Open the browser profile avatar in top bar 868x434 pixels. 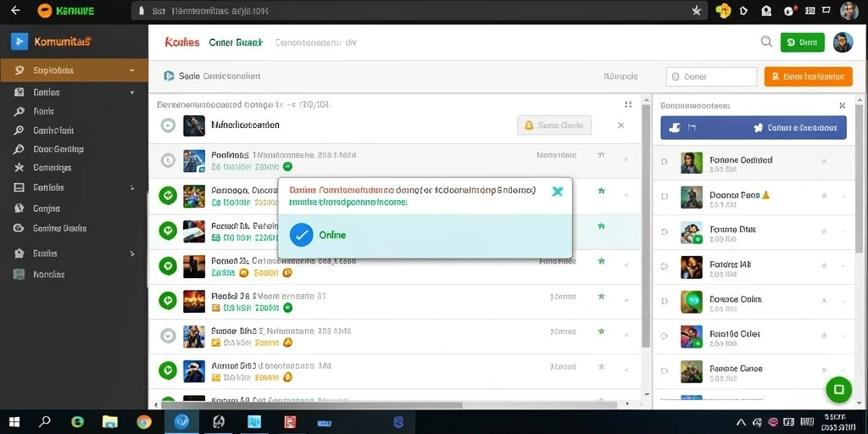[x=849, y=10]
